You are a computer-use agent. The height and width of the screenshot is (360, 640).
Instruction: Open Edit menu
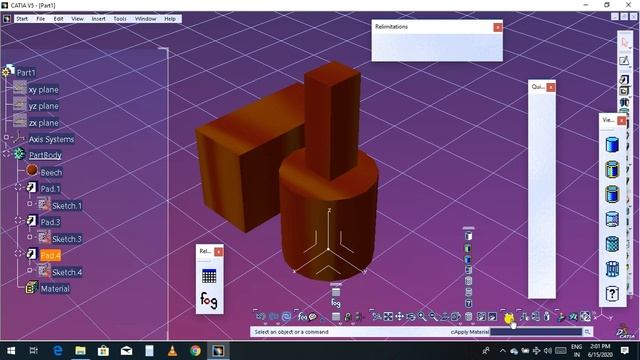click(x=58, y=19)
